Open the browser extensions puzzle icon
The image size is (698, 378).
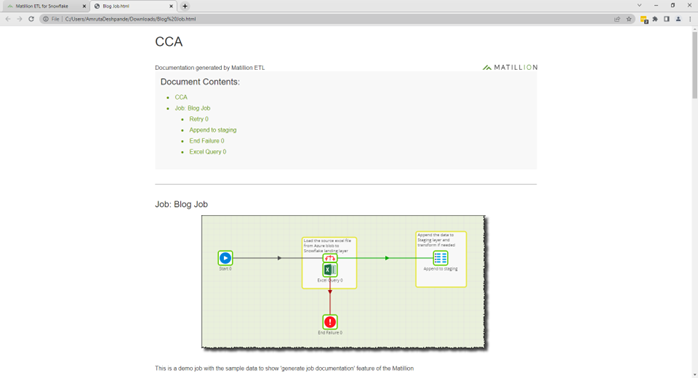(655, 19)
